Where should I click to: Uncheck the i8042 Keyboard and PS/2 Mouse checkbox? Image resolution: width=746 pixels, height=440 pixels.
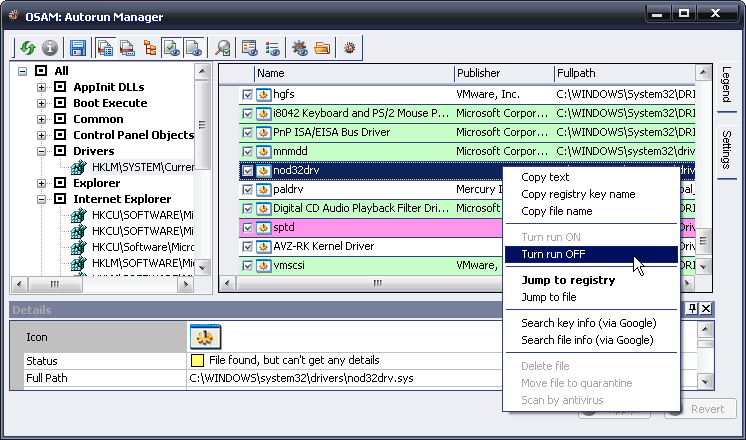tap(247, 113)
